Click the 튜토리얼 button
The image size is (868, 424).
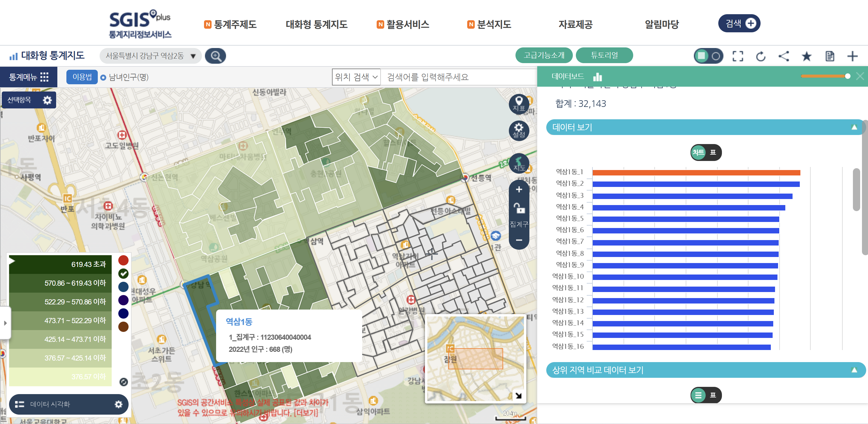(x=604, y=55)
